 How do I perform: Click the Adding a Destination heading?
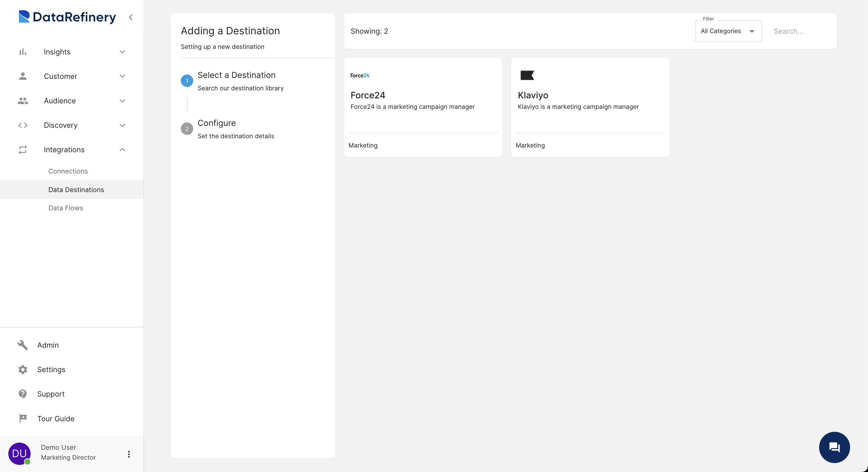point(230,31)
